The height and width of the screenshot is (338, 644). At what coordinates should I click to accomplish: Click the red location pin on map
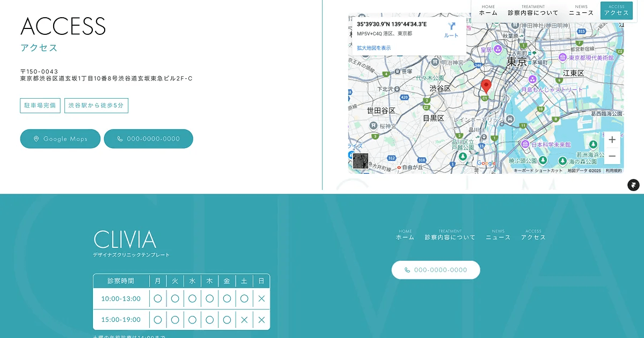coord(486,86)
